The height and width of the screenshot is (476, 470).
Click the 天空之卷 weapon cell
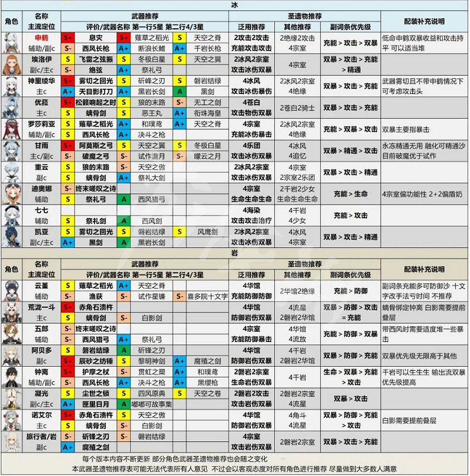tap(207, 393)
